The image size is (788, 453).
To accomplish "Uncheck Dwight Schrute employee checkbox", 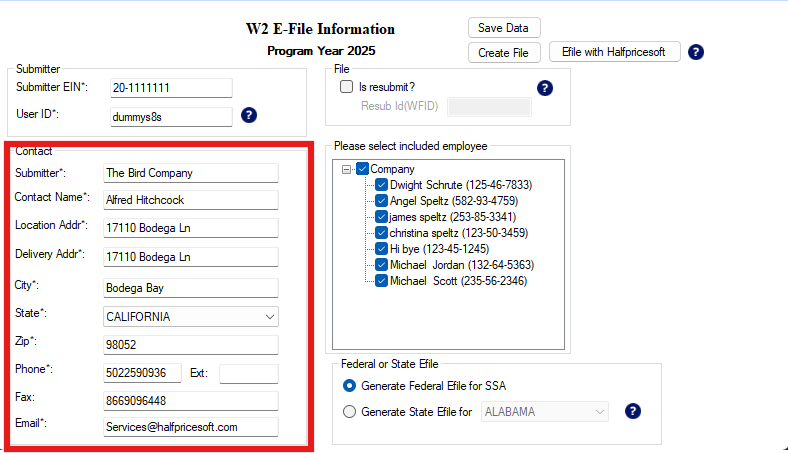I will 381,185.
